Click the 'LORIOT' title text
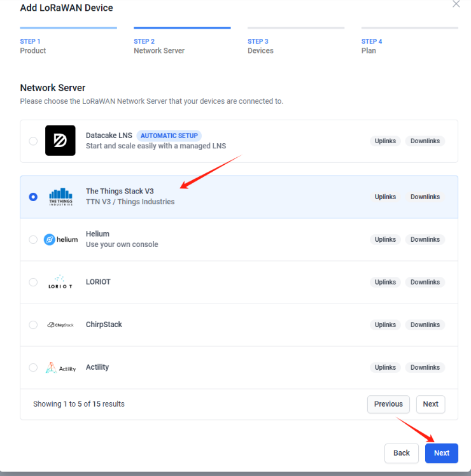The height and width of the screenshot is (476, 471). tap(98, 282)
